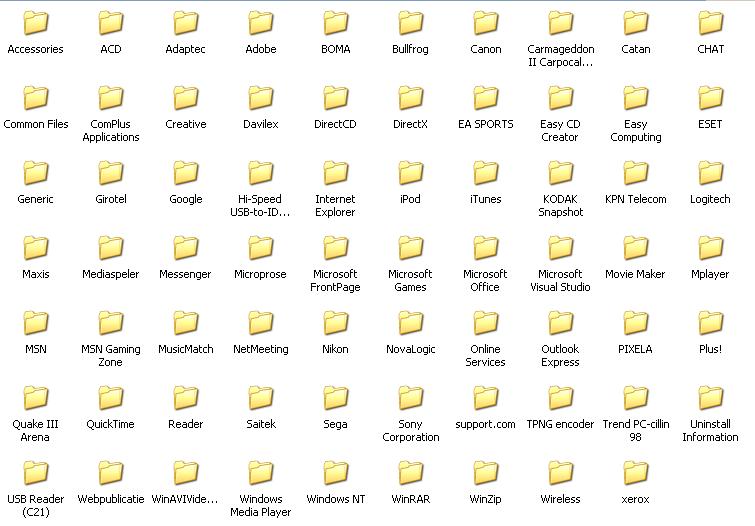Click the ComPlus Applications folder icon

pos(111,98)
